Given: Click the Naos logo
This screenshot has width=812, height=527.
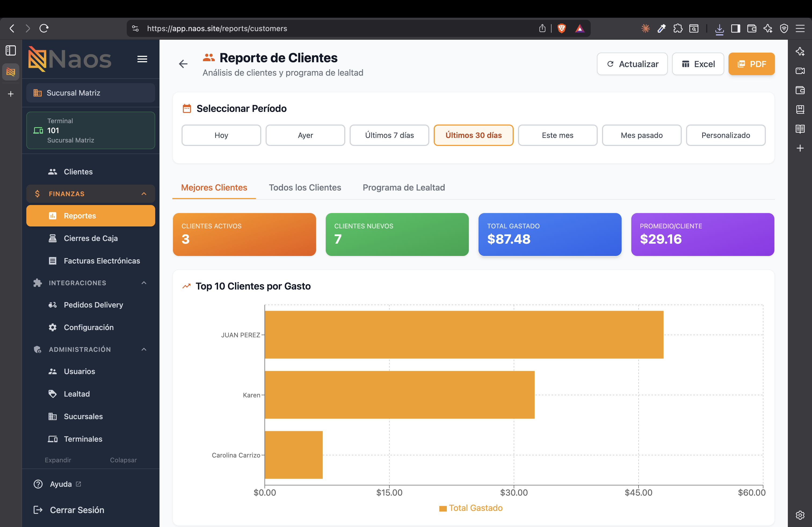Looking at the screenshot, I should (x=70, y=59).
